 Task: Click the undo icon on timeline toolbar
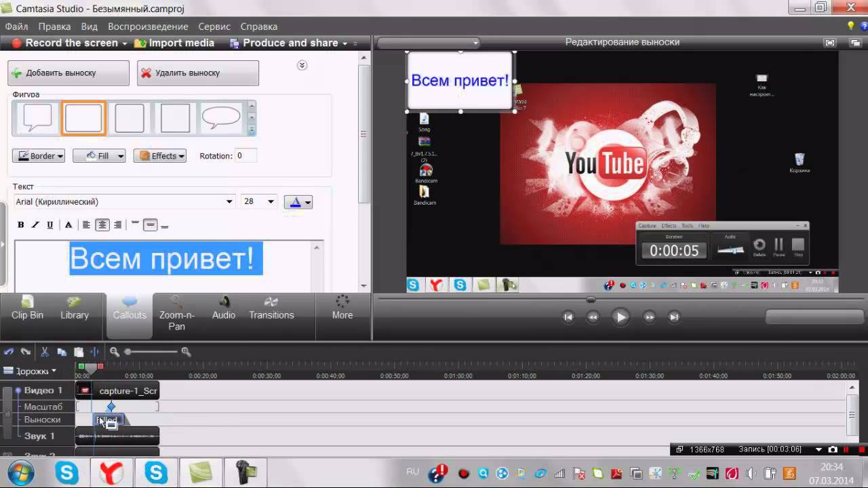tap(9, 352)
